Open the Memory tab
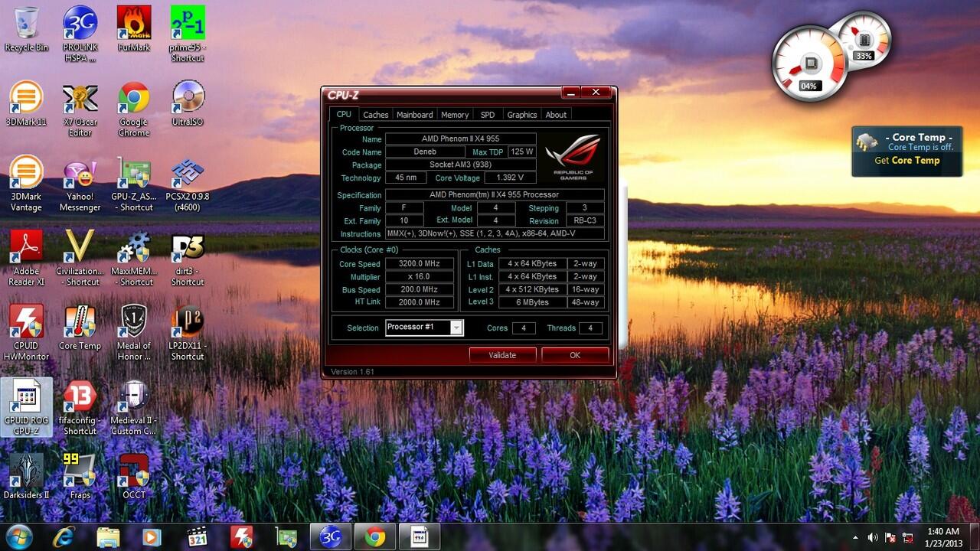 click(455, 115)
